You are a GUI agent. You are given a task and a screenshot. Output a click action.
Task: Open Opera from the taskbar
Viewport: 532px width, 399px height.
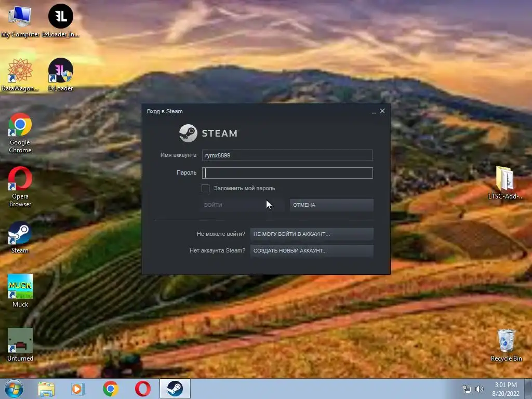coord(143,389)
